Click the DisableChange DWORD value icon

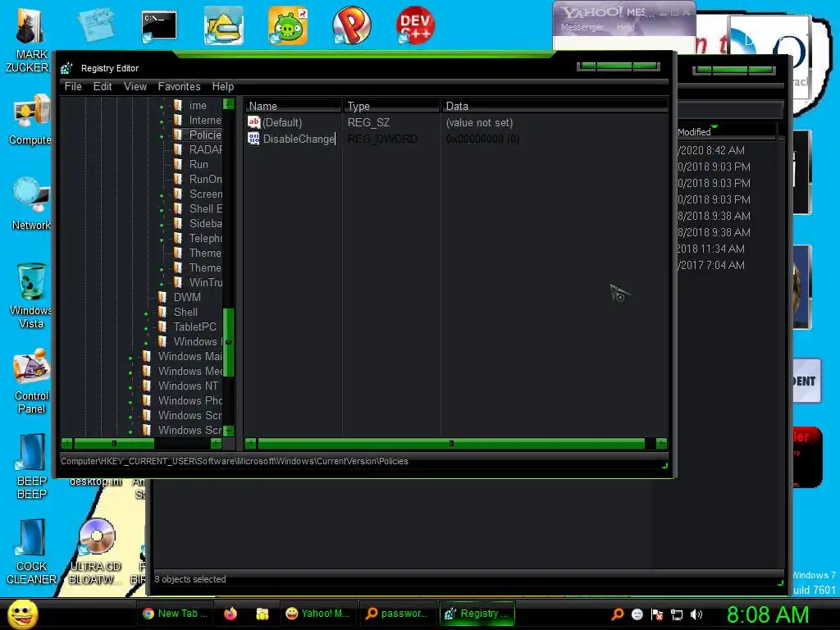click(x=254, y=139)
